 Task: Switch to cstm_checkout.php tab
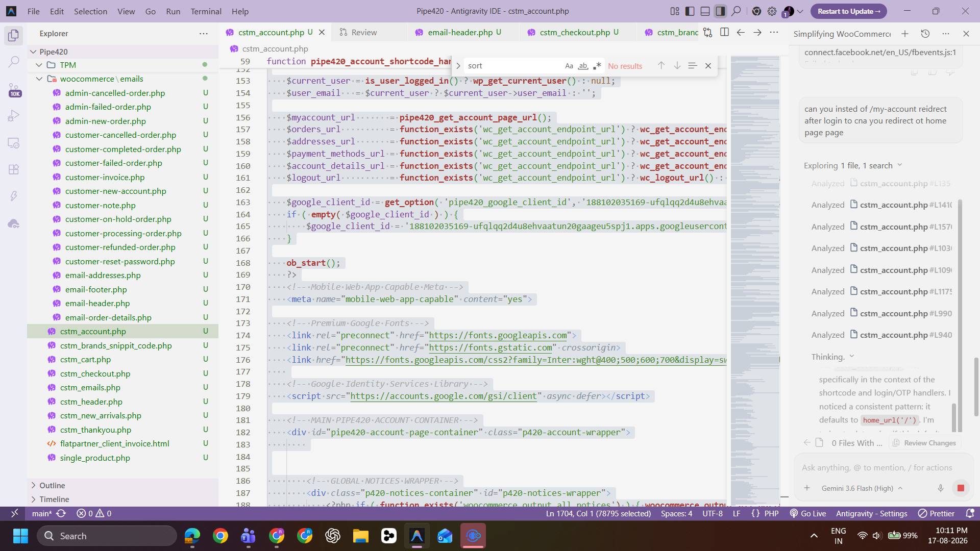(x=575, y=32)
